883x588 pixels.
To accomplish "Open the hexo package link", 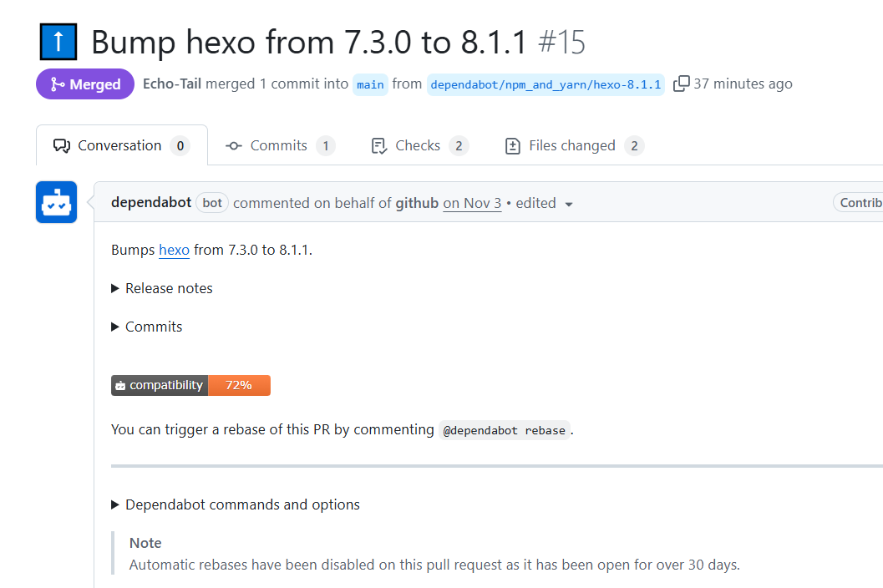I will (174, 250).
